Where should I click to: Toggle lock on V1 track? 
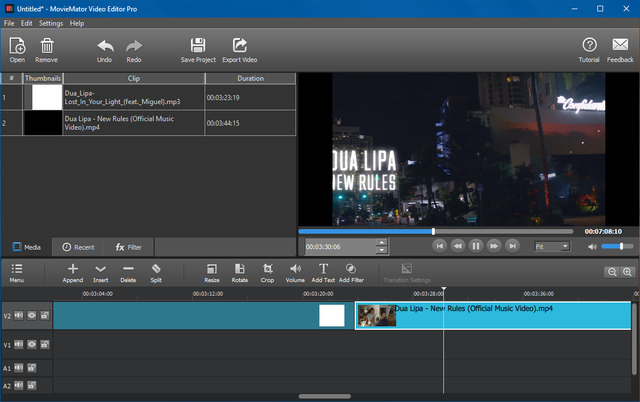click(x=44, y=345)
